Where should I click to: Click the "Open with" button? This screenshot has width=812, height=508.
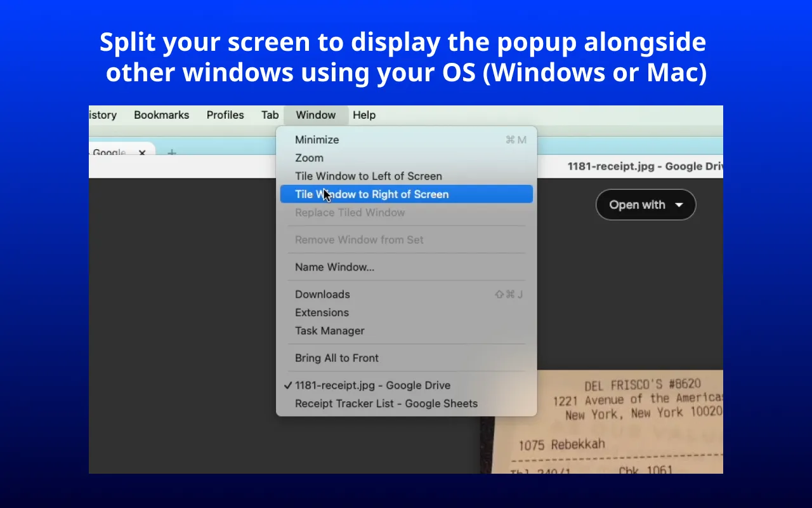click(x=638, y=204)
